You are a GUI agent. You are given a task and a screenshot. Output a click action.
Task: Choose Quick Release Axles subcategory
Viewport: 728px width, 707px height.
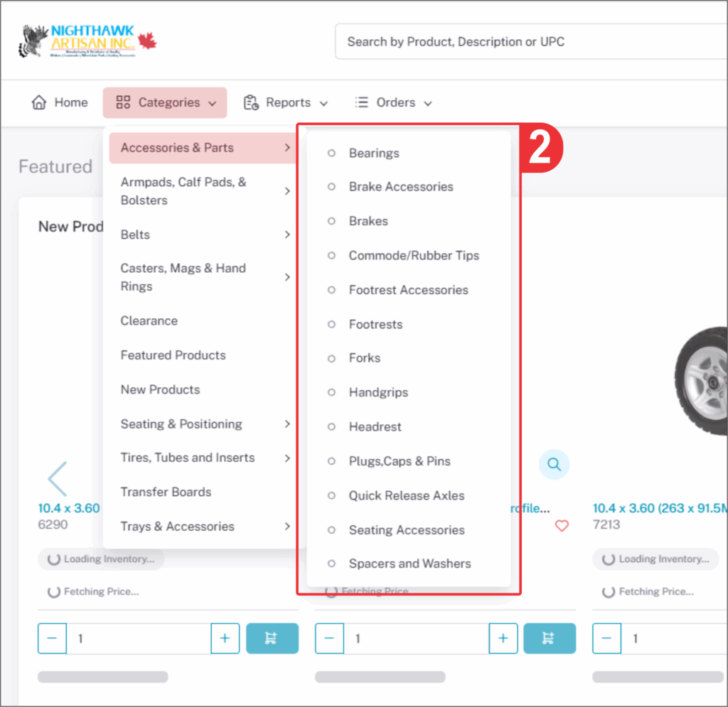[x=406, y=495]
